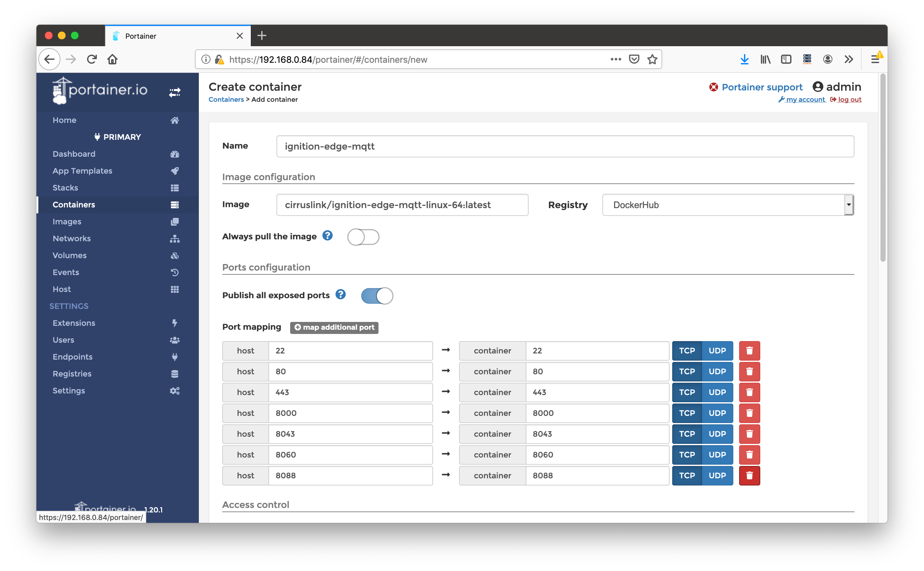Image resolution: width=924 pixels, height=571 pixels.
Task: Select TCP for the port 22 mapping
Action: click(687, 351)
